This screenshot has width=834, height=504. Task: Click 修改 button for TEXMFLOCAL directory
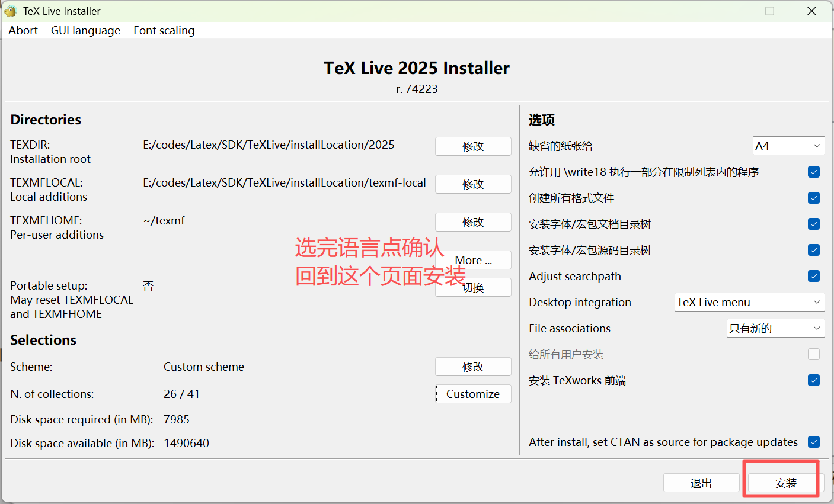pyautogui.click(x=472, y=184)
